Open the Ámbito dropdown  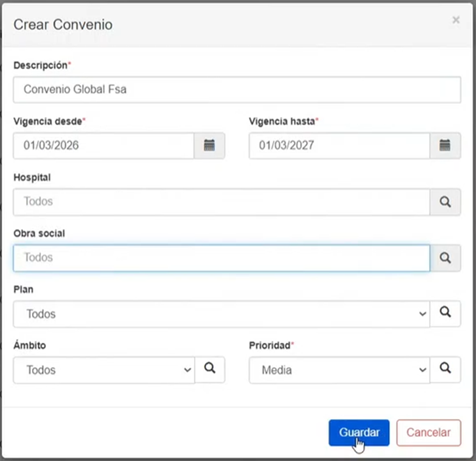click(x=104, y=370)
